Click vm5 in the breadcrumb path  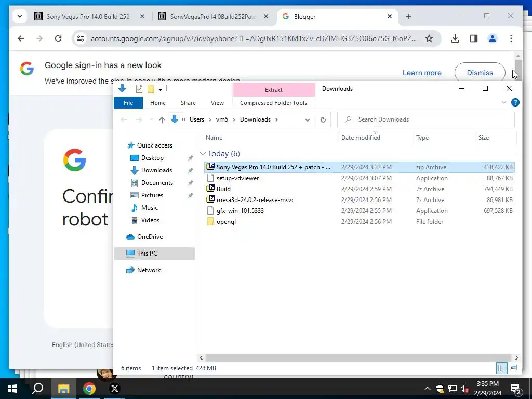tap(222, 119)
